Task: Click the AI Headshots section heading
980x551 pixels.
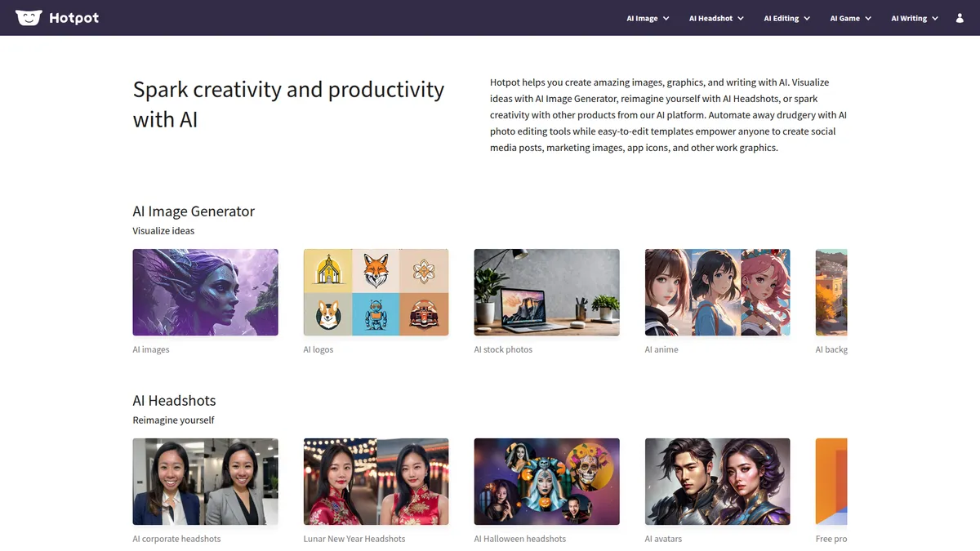Action: (174, 401)
